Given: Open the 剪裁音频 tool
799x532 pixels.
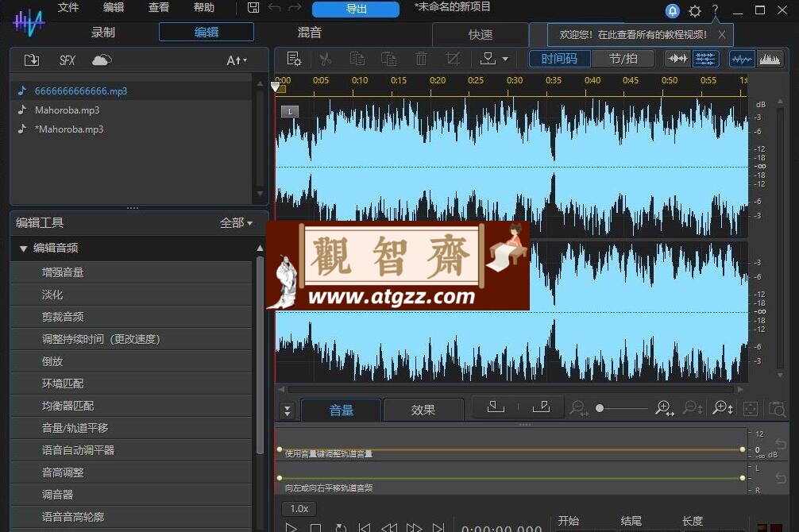Looking at the screenshot, I should (132, 317).
